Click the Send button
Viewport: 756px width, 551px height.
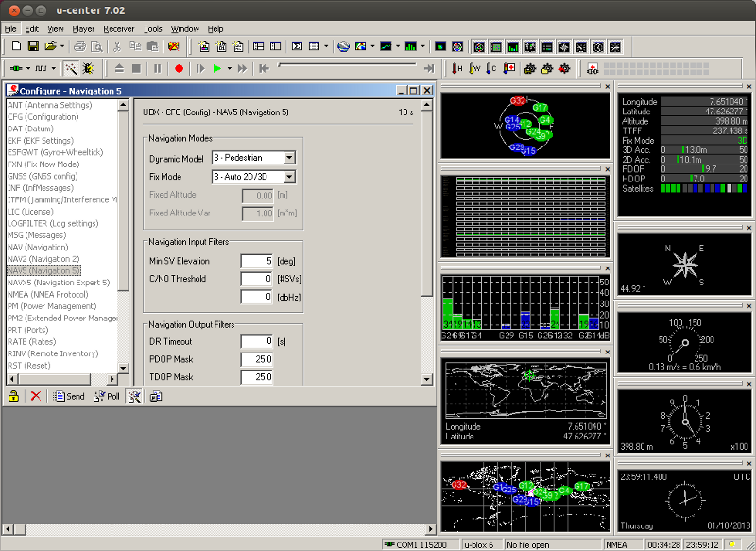pos(68,396)
